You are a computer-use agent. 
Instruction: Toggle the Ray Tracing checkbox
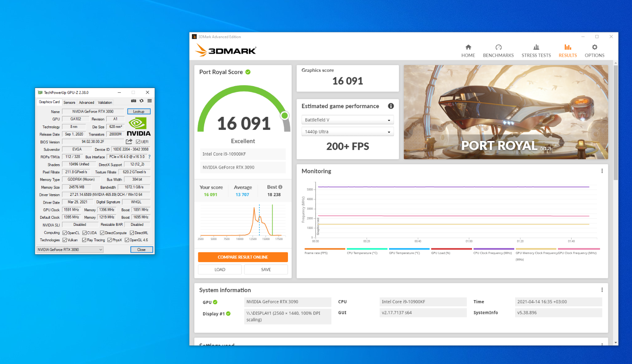[x=84, y=240]
